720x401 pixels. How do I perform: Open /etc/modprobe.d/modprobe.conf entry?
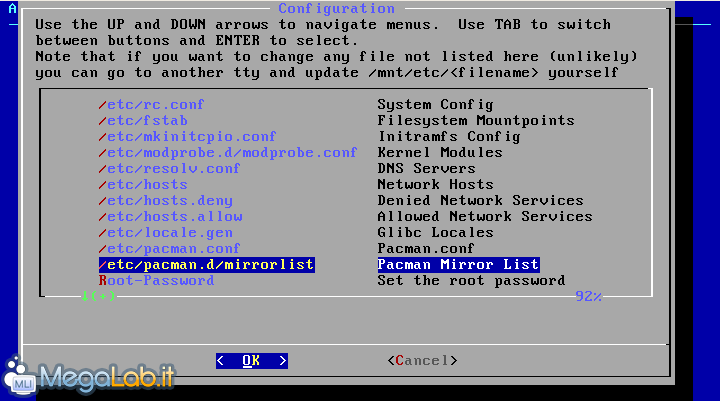pyautogui.click(x=227, y=153)
